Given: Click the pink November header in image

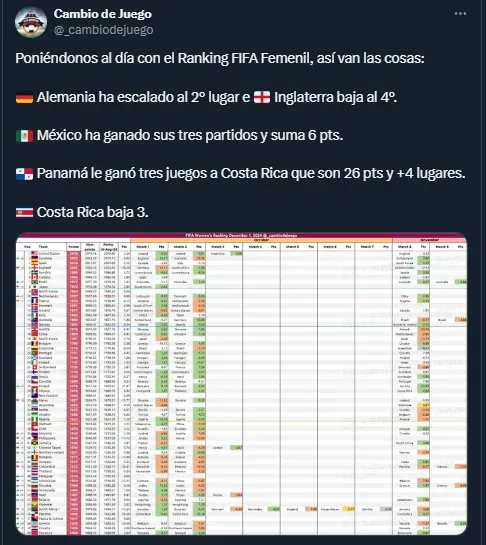Looking at the screenshot, I should click(x=430, y=240).
